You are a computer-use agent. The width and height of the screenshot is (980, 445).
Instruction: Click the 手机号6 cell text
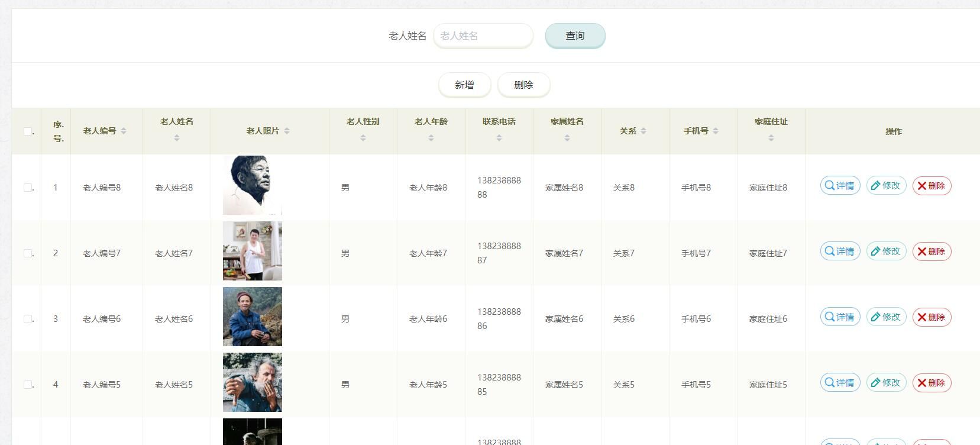point(696,319)
